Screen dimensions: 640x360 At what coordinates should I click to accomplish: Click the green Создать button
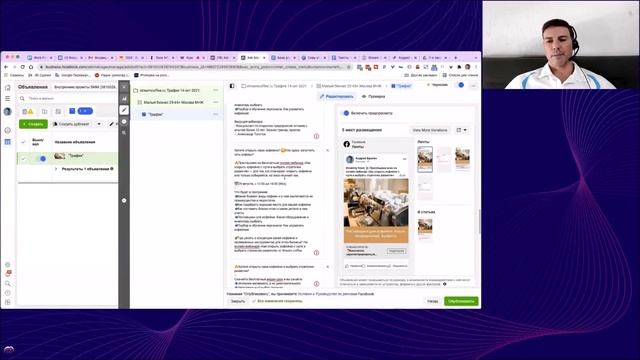33,124
